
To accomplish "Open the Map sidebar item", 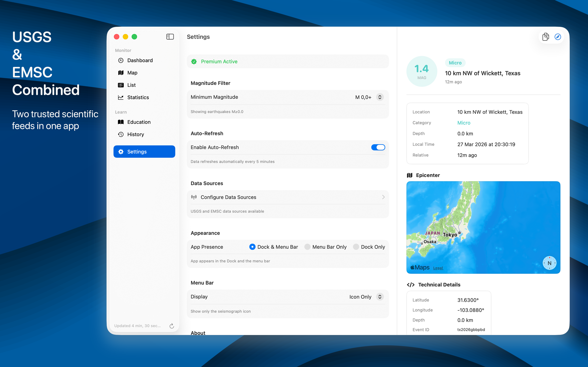I will click(132, 73).
